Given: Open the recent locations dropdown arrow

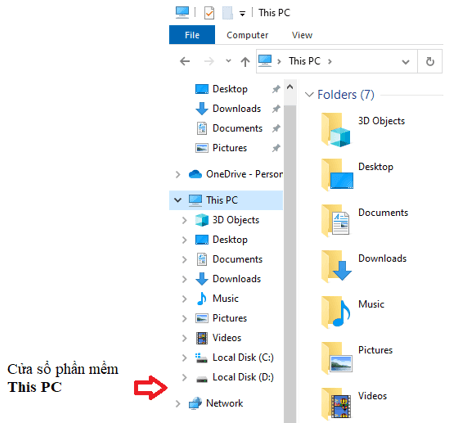Looking at the screenshot, I should tap(228, 61).
